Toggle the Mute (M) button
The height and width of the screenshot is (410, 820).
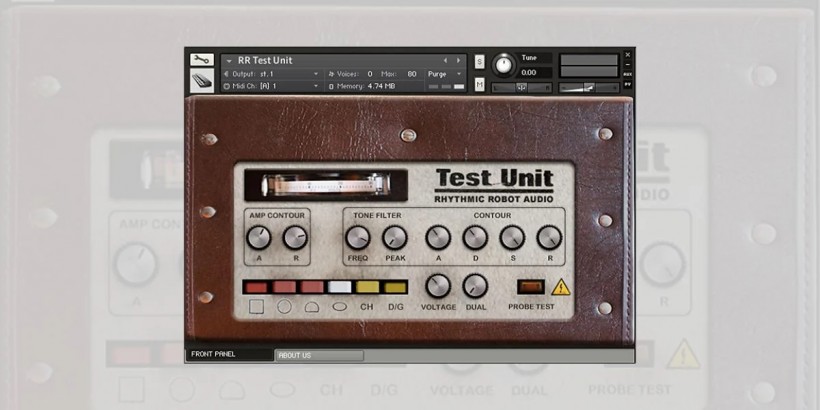pyautogui.click(x=480, y=85)
